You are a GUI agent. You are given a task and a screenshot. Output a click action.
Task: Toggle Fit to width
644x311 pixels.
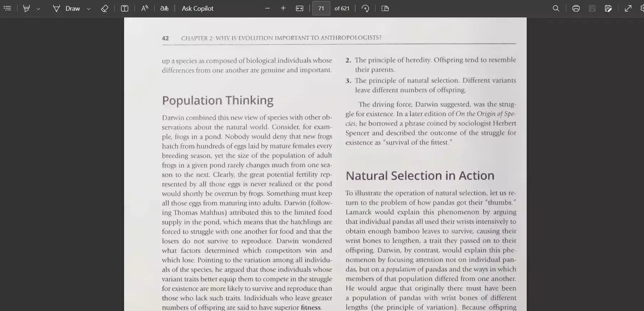300,8
